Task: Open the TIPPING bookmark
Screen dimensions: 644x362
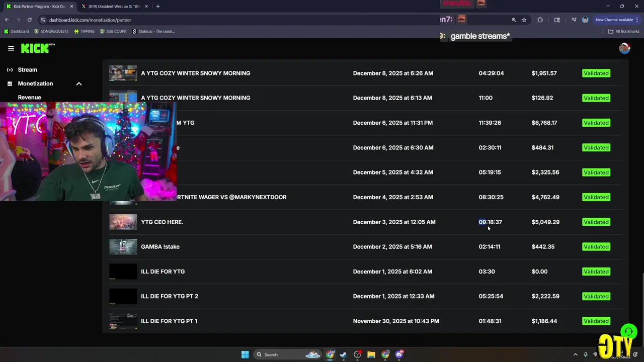Action: point(84,31)
